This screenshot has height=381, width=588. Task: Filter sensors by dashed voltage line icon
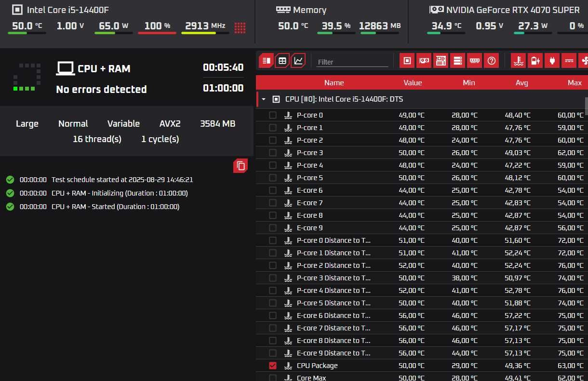point(569,61)
